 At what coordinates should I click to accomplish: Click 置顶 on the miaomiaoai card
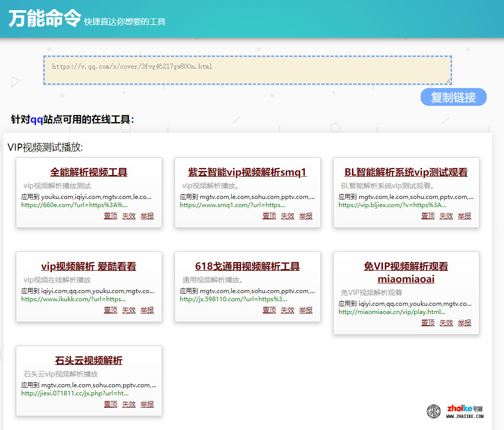click(428, 323)
